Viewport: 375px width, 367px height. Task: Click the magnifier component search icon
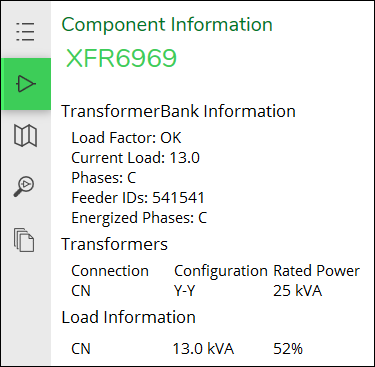[24, 186]
